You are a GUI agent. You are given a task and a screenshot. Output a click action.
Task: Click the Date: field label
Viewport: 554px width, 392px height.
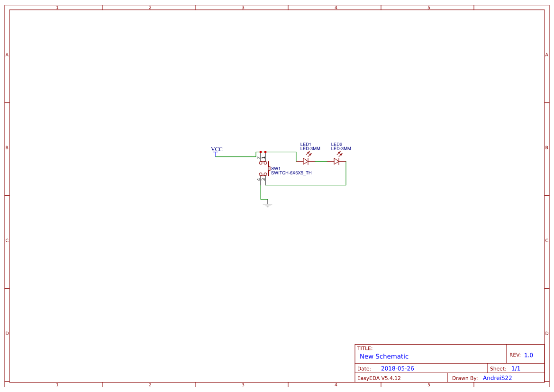[364, 368]
